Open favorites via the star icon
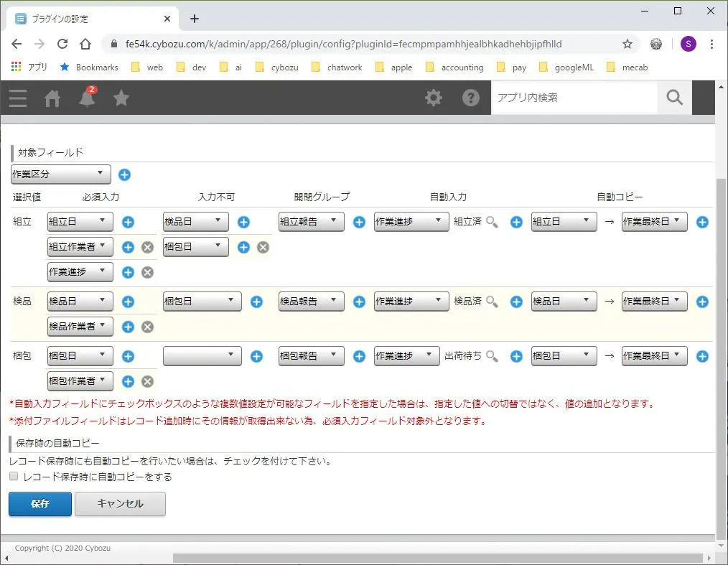The width and height of the screenshot is (728, 565). [x=121, y=98]
